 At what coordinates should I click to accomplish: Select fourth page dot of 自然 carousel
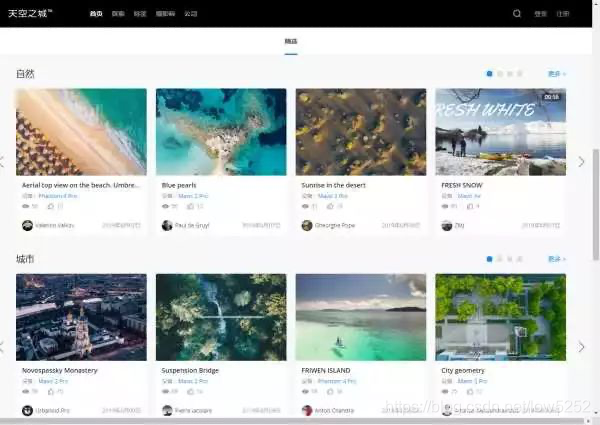pos(520,73)
